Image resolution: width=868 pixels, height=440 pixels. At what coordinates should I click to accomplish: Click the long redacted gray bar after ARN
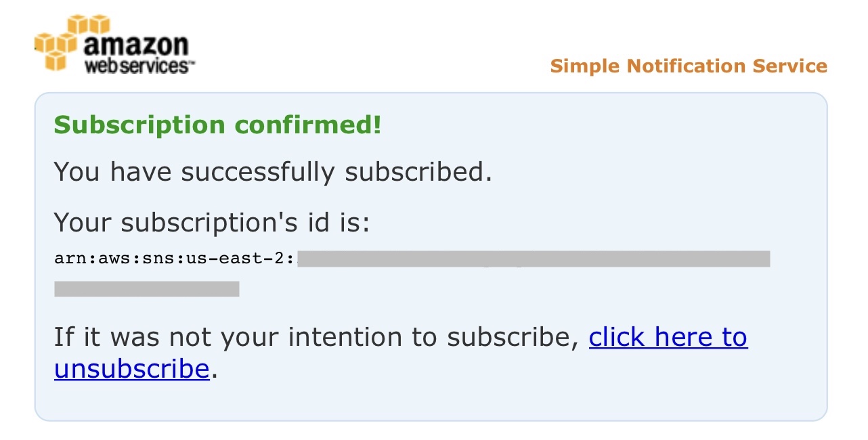534,259
